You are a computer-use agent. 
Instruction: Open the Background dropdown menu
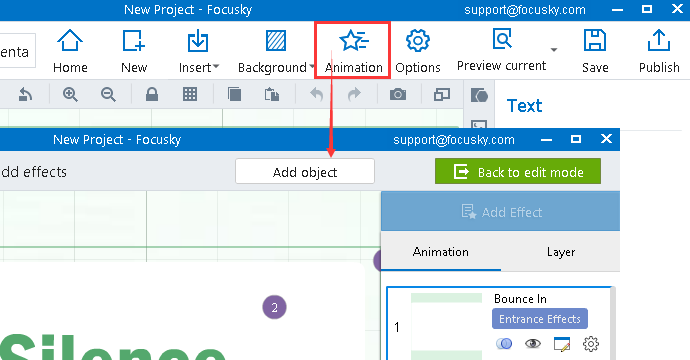(x=276, y=51)
